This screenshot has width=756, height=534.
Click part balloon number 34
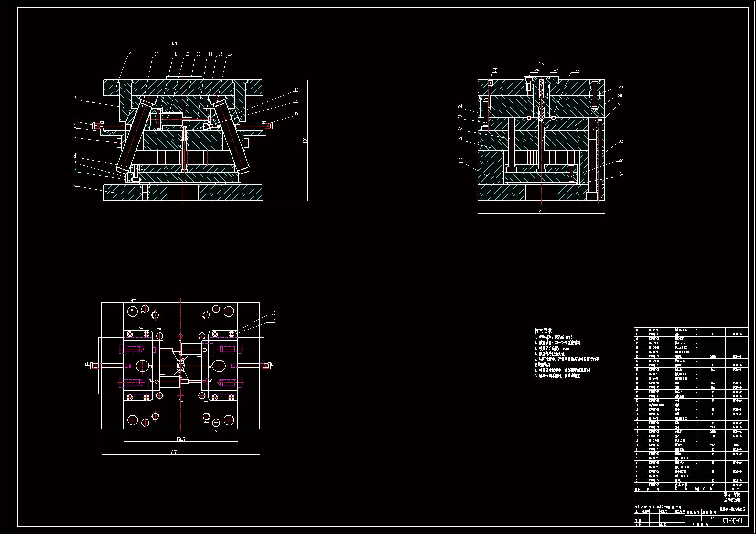pos(621,174)
